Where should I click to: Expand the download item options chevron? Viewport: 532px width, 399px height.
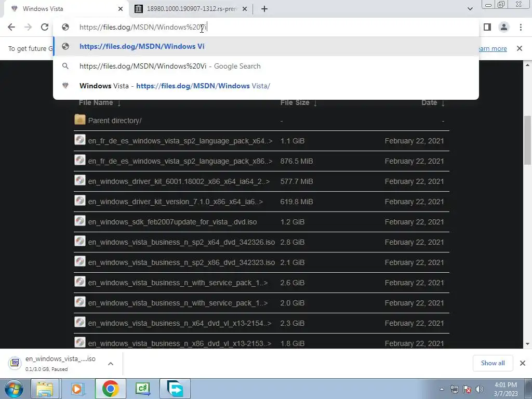(110, 363)
